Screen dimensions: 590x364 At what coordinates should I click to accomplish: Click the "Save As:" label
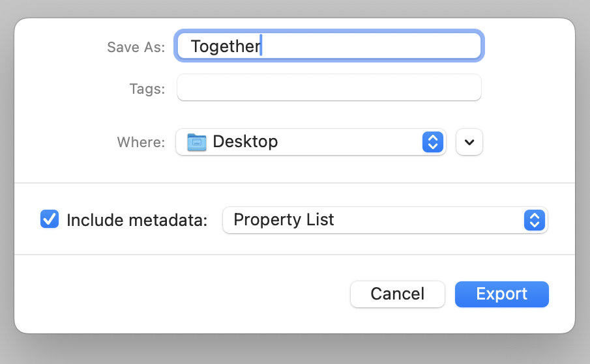(136, 47)
